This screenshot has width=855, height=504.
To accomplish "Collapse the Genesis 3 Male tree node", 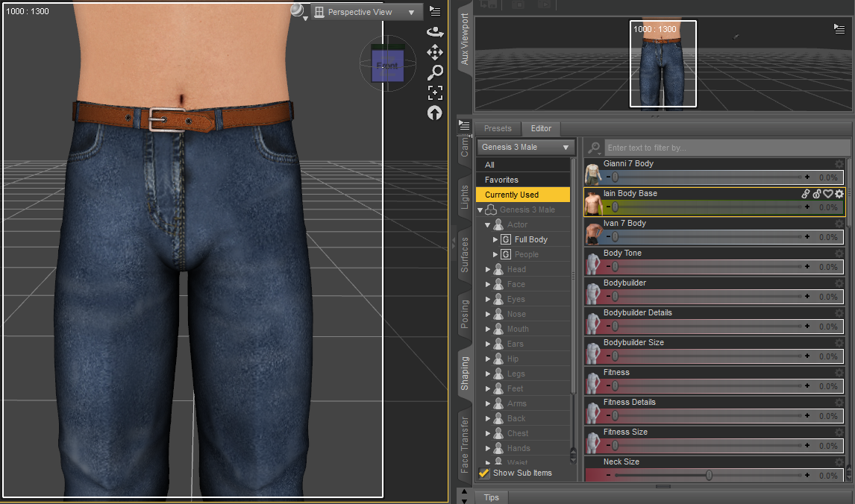I will pos(480,210).
